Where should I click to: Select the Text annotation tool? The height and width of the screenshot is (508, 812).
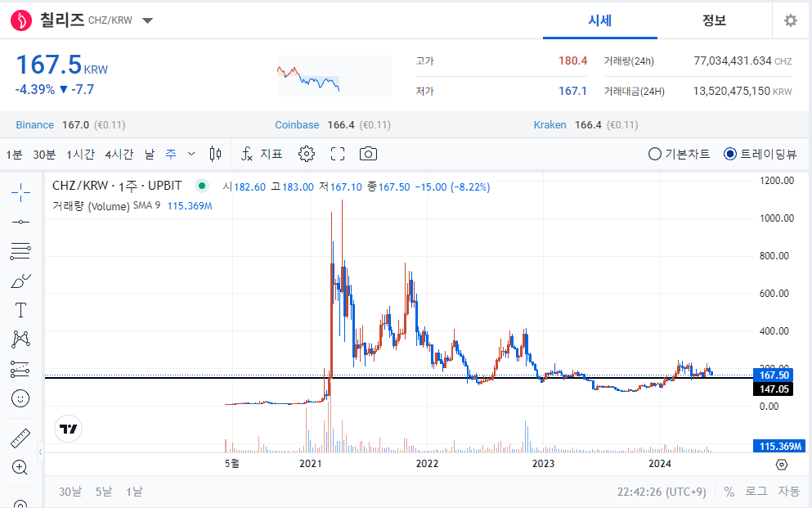click(x=20, y=310)
